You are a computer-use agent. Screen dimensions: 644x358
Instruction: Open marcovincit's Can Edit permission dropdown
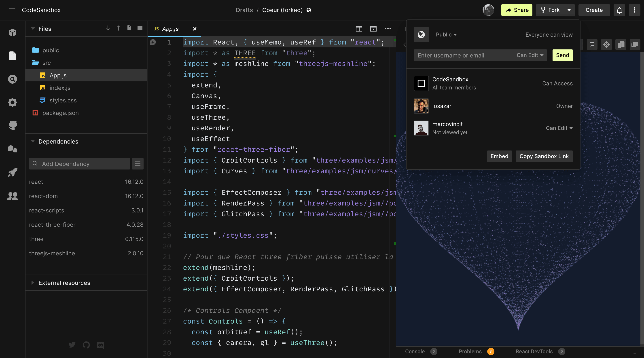click(x=559, y=128)
